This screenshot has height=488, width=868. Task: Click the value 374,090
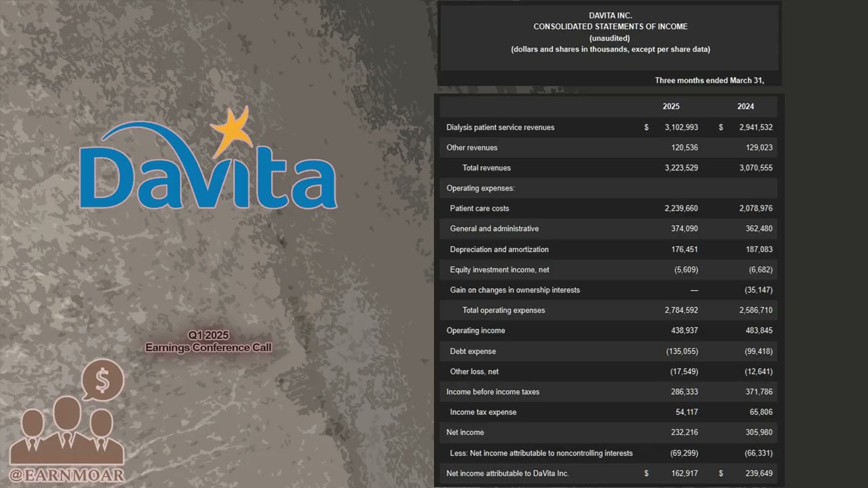pyautogui.click(x=684, y=229)
